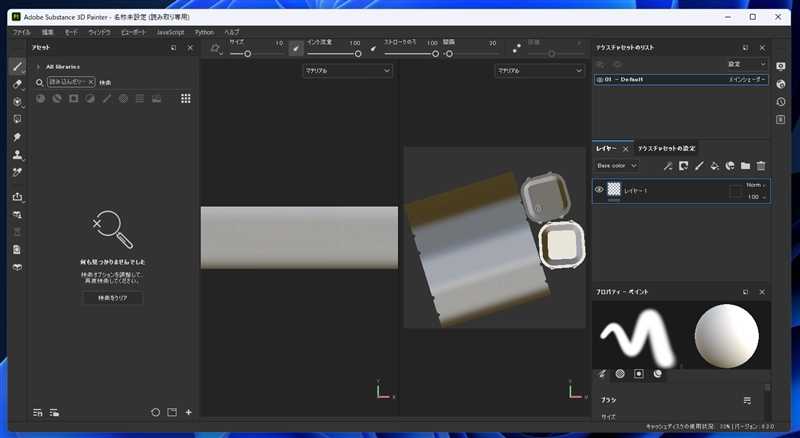Choose the Clone stamp tool
The width and height of the screenshot is (800, 438).
17,155
